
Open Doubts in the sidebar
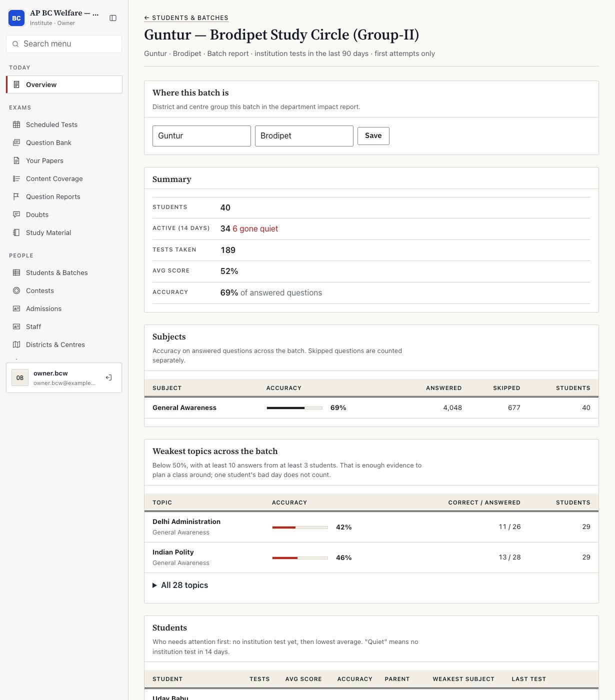pos(64,214)
